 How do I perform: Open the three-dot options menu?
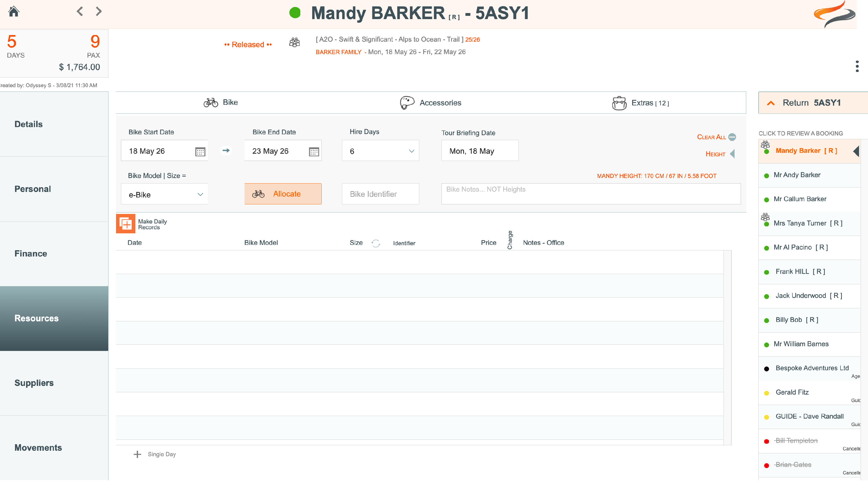click(857, 66)
